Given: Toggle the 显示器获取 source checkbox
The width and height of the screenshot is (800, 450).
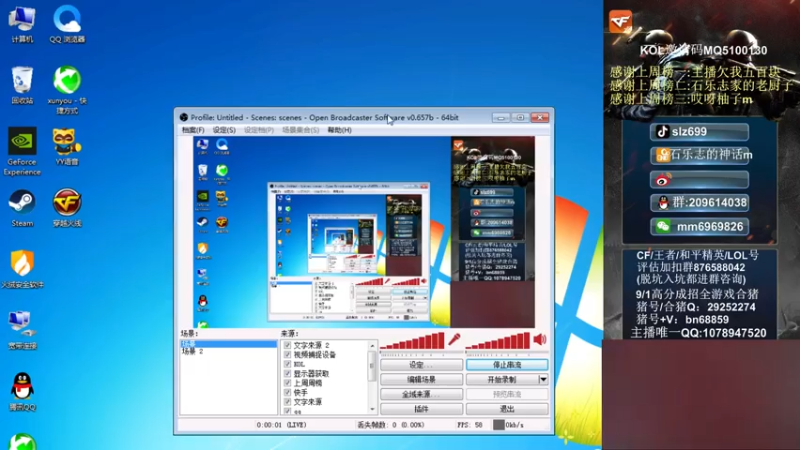Looking at the screenshot, I should 287,373.
